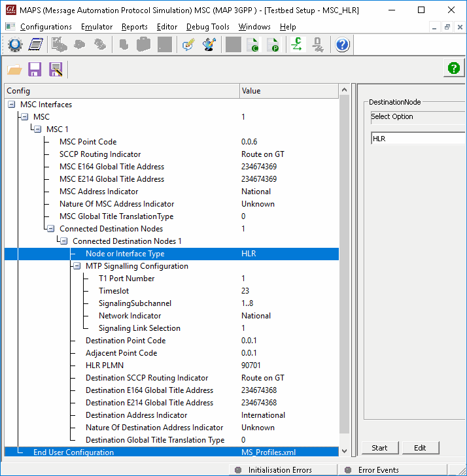The height and width of the screenshot is (476, 467).
Task: Click Error Events status indicator dot
Action: click(x=348, y=470)
